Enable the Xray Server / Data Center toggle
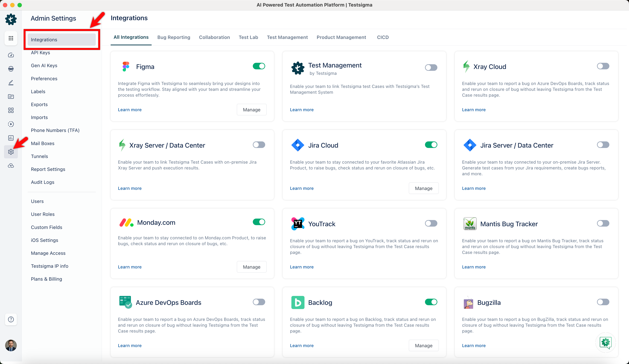 click(259, 145)
